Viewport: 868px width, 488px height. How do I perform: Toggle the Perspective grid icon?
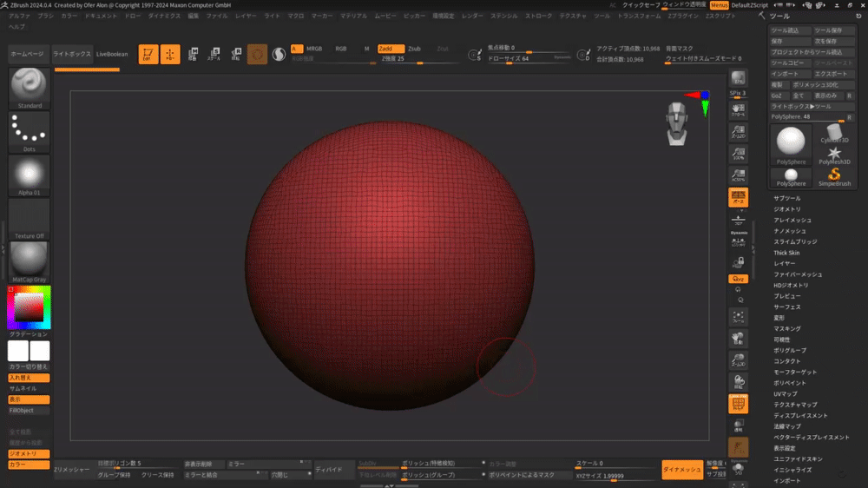coord(738,197)
